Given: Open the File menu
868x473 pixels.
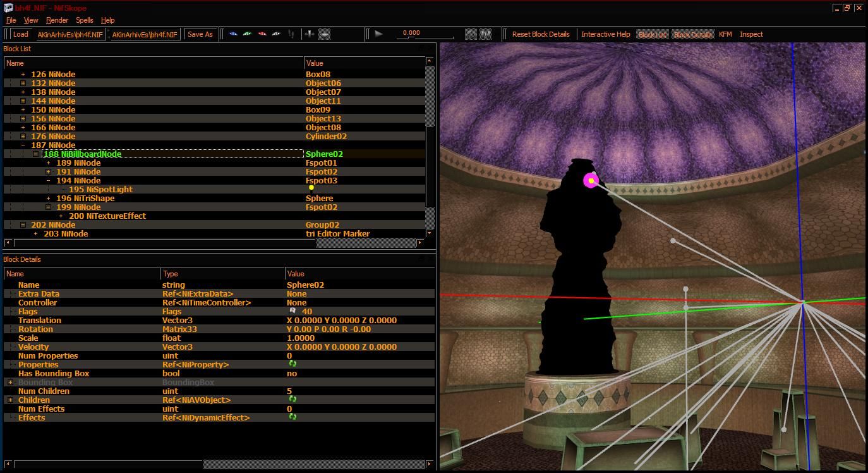Looking at the screenshot, I should click(11, 20).
